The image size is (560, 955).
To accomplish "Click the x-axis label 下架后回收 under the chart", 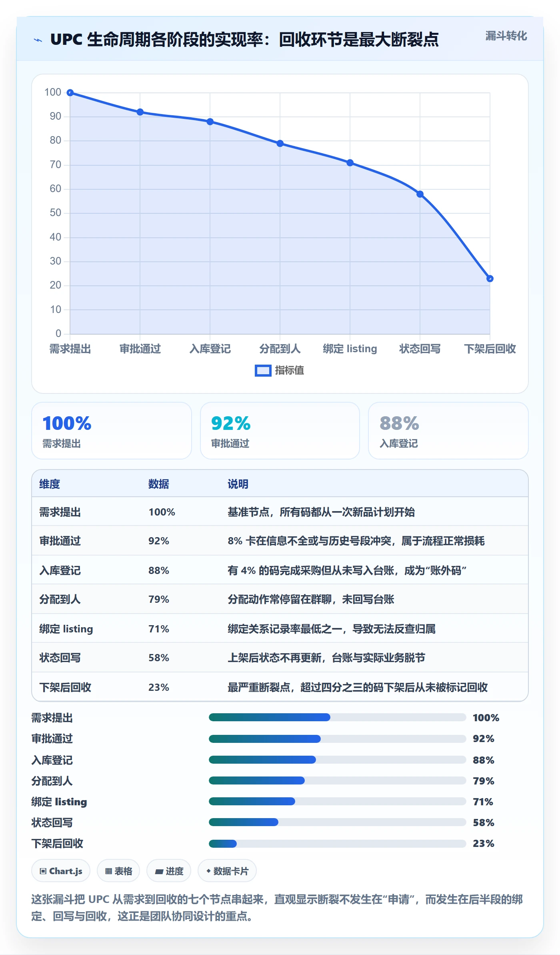I will point(490,349).
